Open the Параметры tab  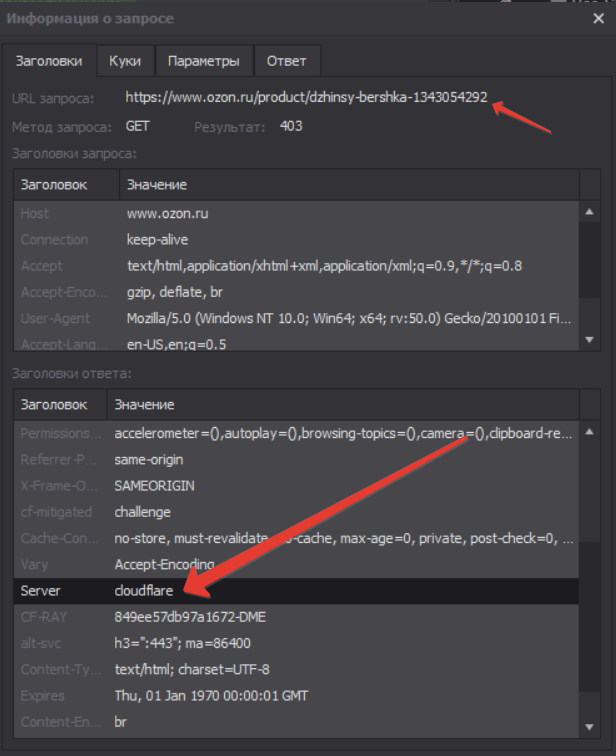pyautogui.click(x=204, y=61)
